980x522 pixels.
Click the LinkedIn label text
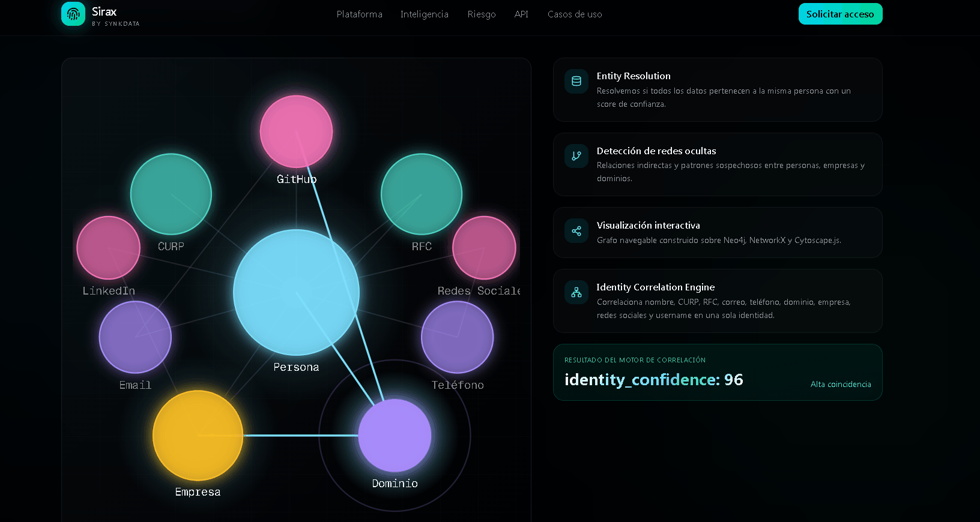[x=109, y=291]
